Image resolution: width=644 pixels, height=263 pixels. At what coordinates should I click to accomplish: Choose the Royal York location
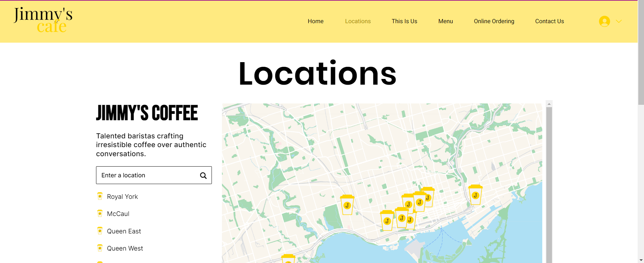pos(122,196)
